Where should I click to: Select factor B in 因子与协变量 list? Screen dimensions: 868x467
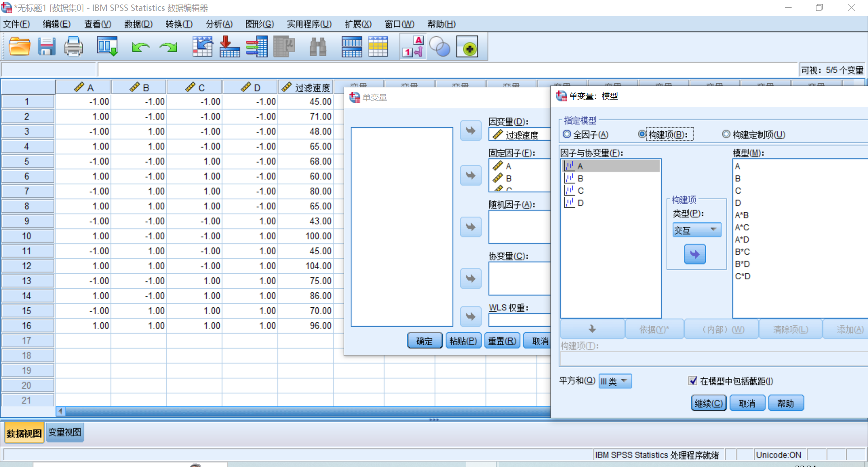pos(580,178)
